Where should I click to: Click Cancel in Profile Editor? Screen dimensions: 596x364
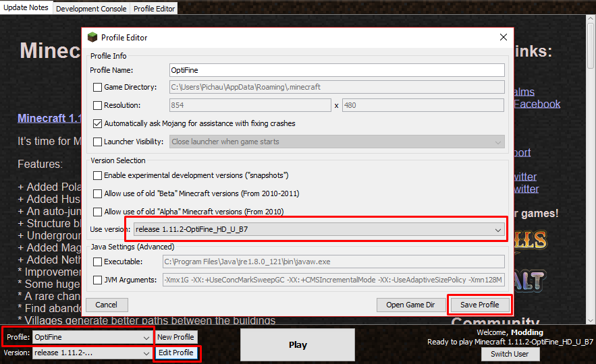107,305
